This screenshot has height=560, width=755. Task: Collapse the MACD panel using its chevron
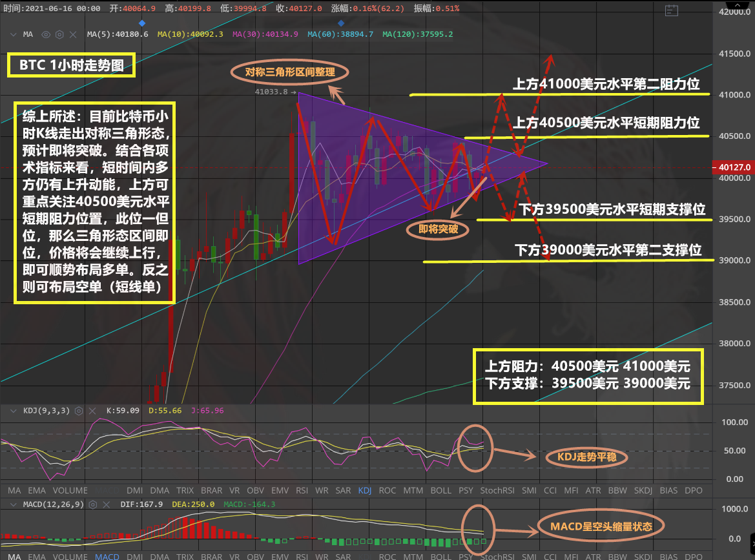[12, 504]
